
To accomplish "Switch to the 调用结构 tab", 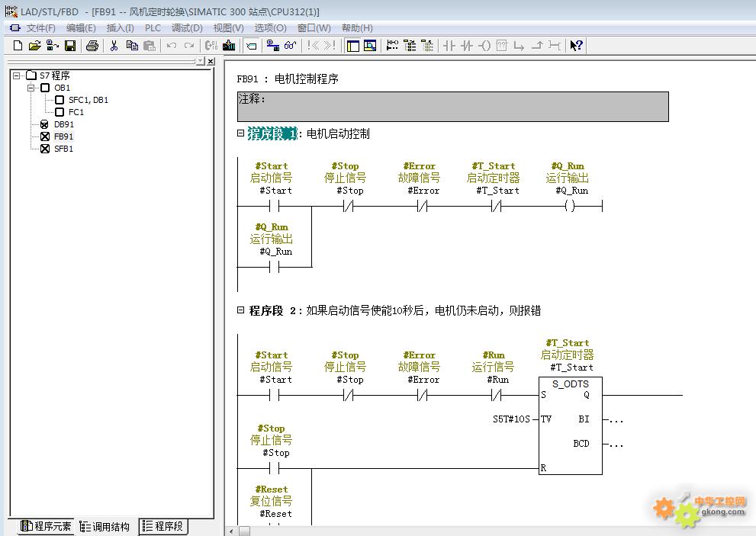I will pyautogui.click(x=105, y=526).
